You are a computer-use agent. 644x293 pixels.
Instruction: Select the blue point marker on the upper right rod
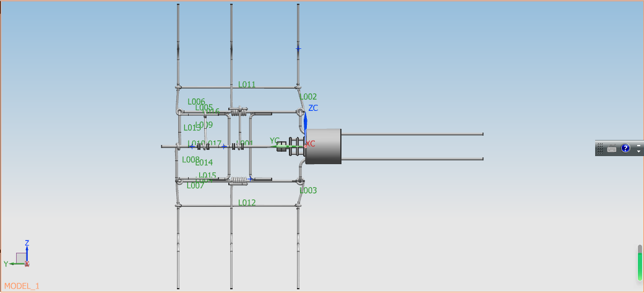(299, 48)
